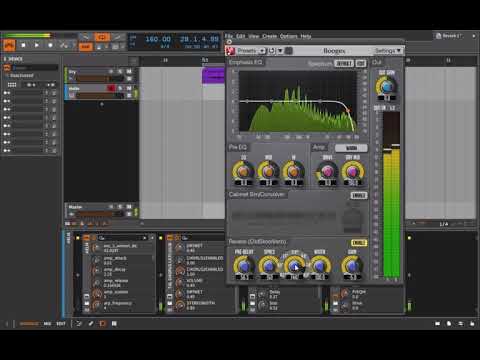Click the automation curve icon in transport

pos(117,37)
